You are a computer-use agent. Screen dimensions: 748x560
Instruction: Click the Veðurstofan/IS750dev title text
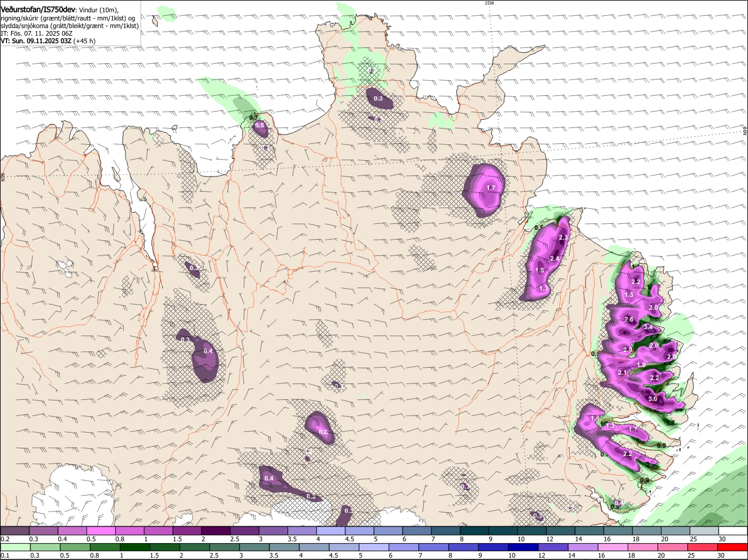[x=38, y=10]
